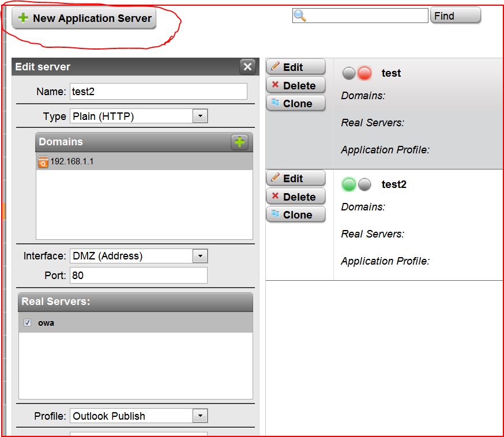Screen dimensions: 504x437
Task: Clone the test2 application server
Action: point(295,214)
